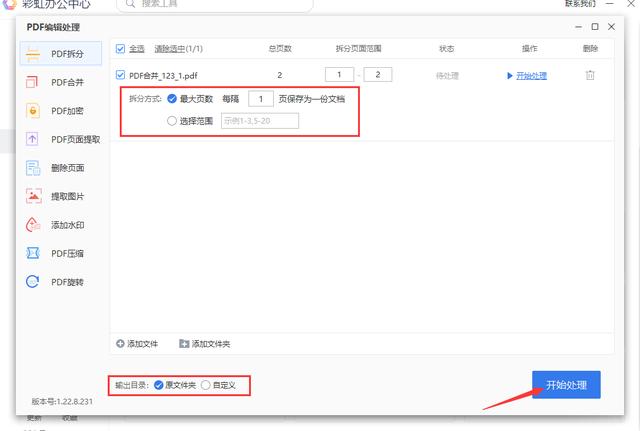
Task: Close the PDF编辑处理 dialog
Action: pos(611,27)
